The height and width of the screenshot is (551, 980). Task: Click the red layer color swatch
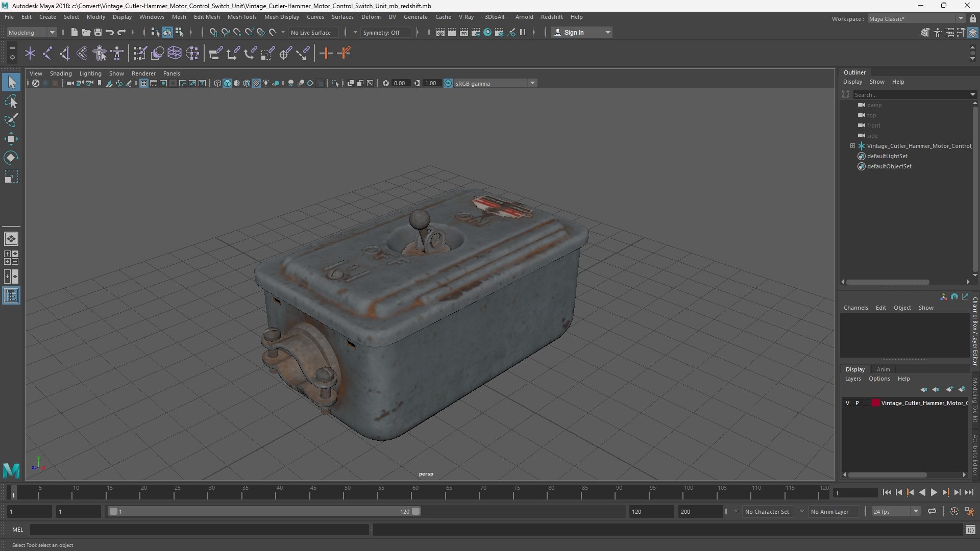click(x=876, y=403)
